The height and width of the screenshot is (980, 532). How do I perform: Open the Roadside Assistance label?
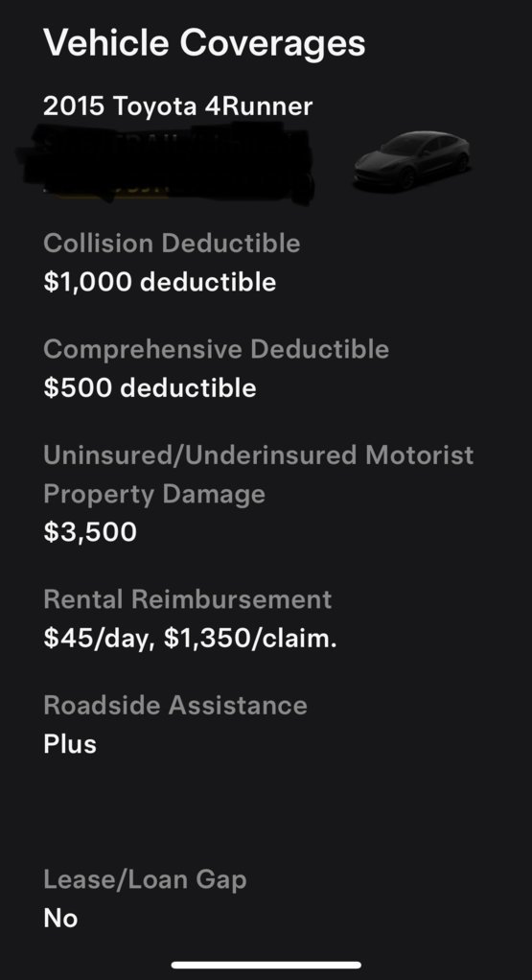pos(175,705)
